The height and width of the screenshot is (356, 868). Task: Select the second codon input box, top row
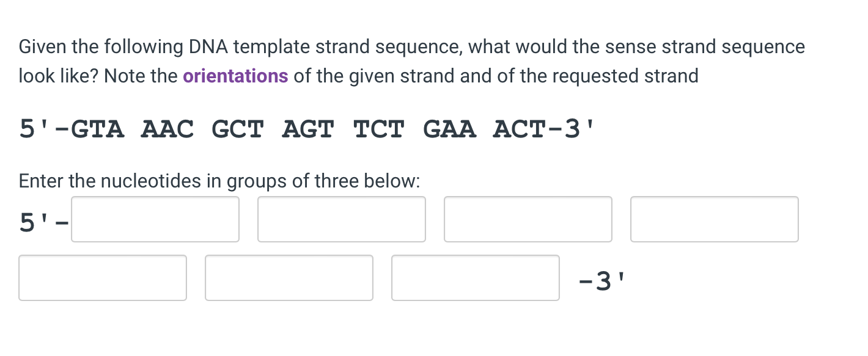tap(342, 219)
